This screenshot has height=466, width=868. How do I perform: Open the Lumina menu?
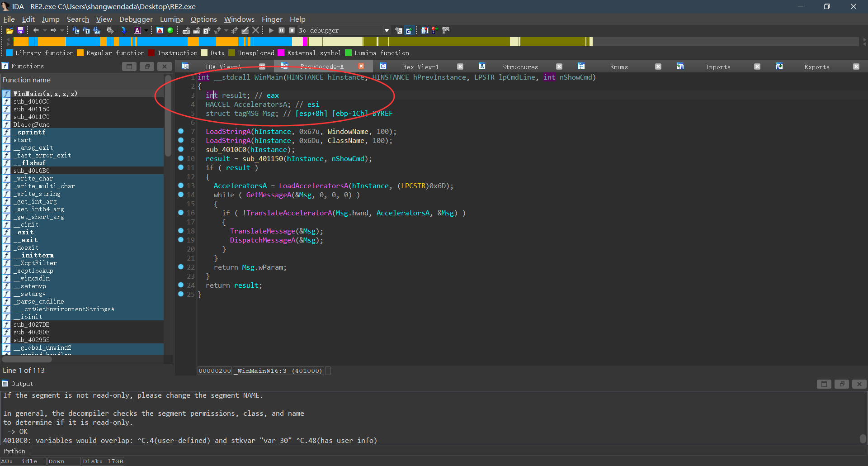(172, 19)
